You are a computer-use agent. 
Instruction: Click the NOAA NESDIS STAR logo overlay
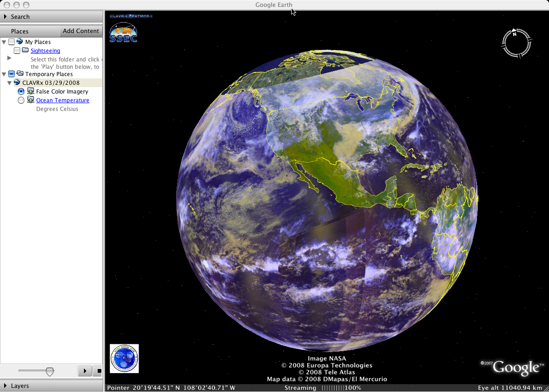click(124, 359)
